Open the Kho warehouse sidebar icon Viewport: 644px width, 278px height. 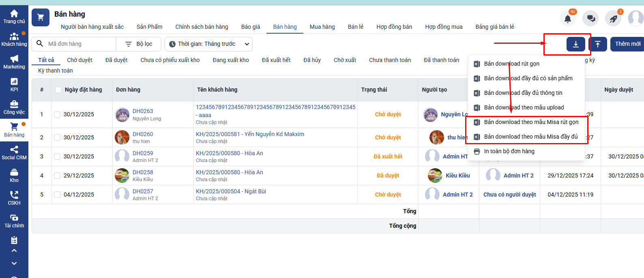[x=14, y=175]
